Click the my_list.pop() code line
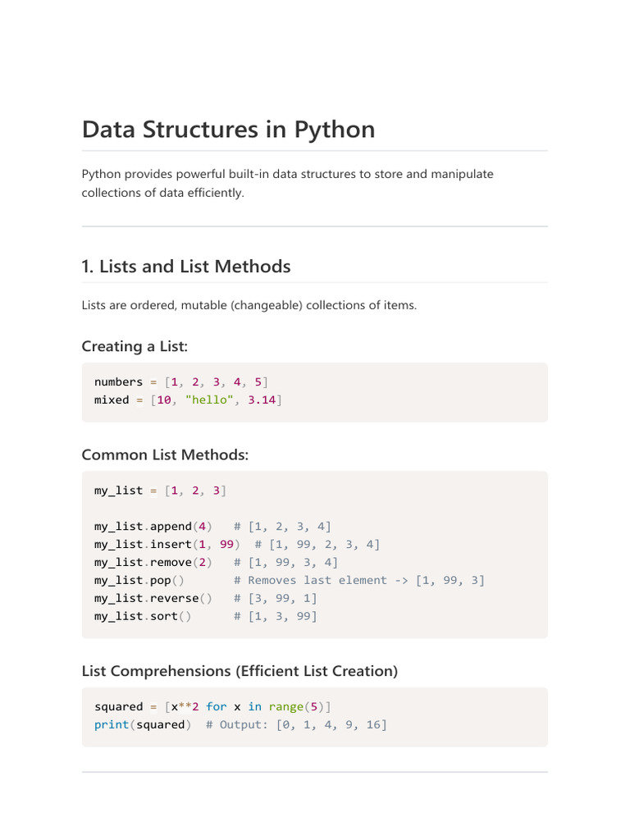 142,580
